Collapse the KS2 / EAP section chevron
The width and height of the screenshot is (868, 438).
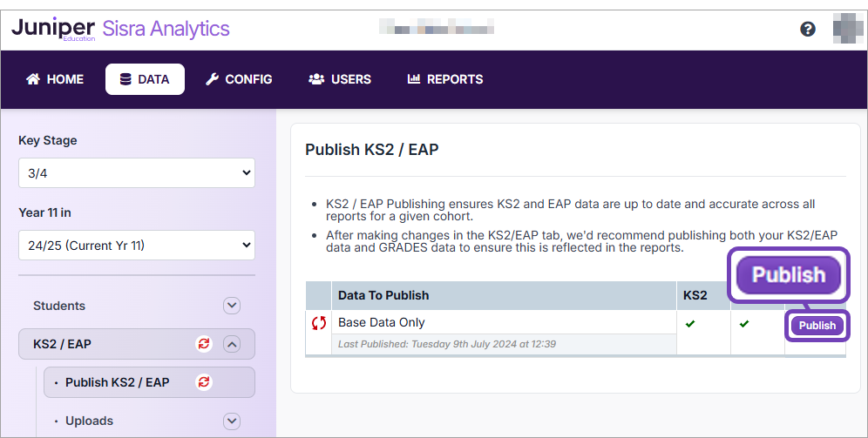(231, 344)
